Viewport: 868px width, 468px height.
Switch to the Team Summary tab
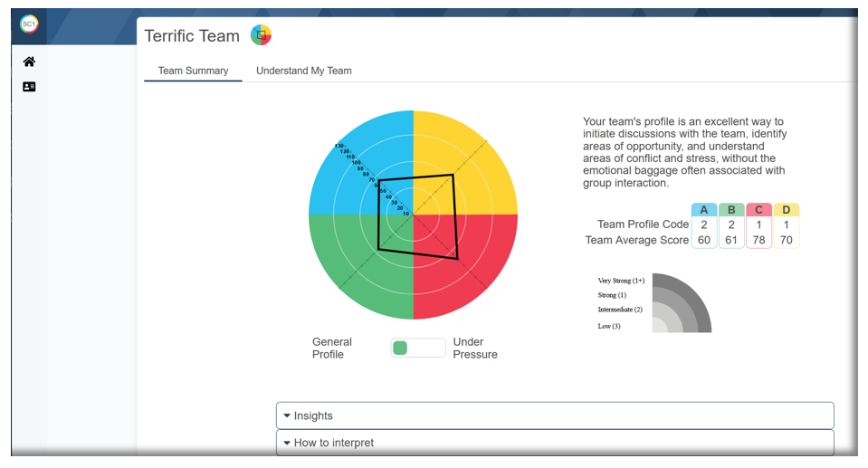(193, 71)
